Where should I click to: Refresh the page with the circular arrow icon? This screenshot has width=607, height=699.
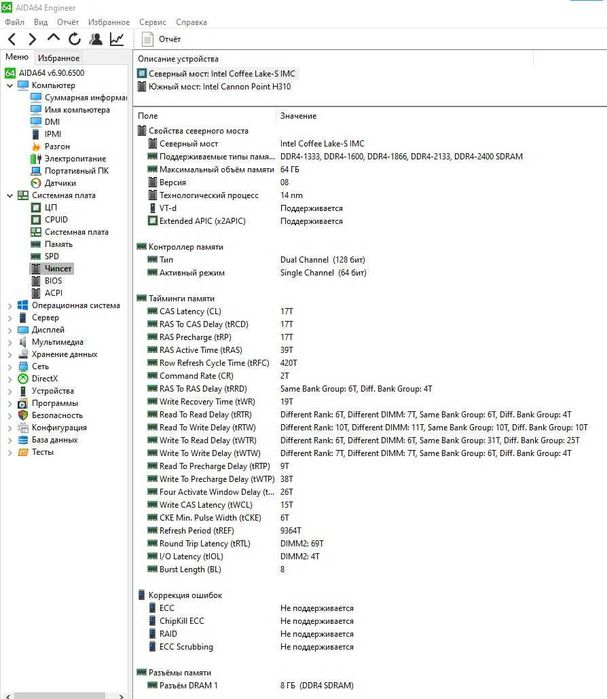point(74,39)
